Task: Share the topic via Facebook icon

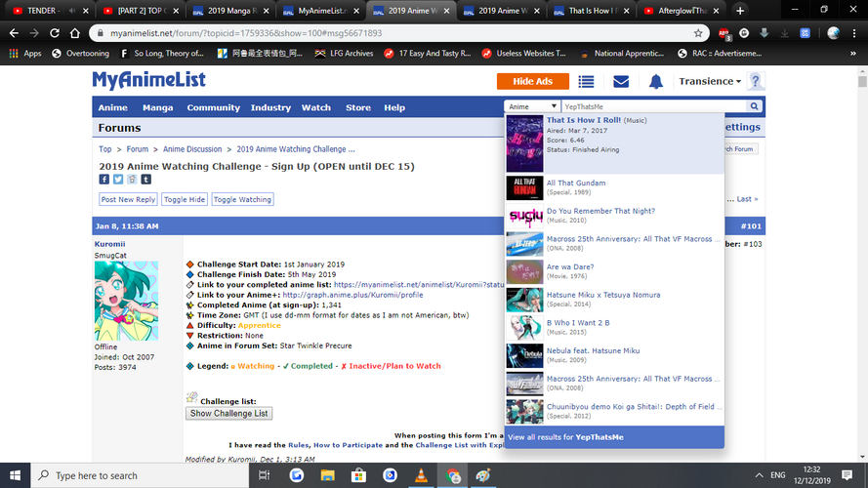Action: click(103, 180)
